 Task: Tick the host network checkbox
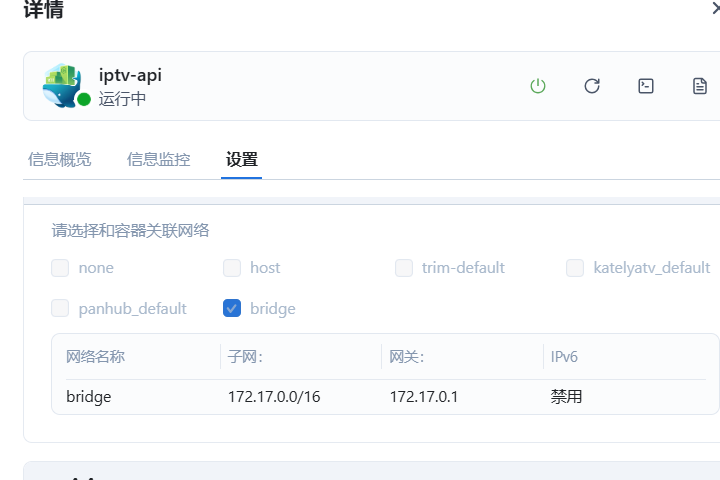click(x=232, y=268)
